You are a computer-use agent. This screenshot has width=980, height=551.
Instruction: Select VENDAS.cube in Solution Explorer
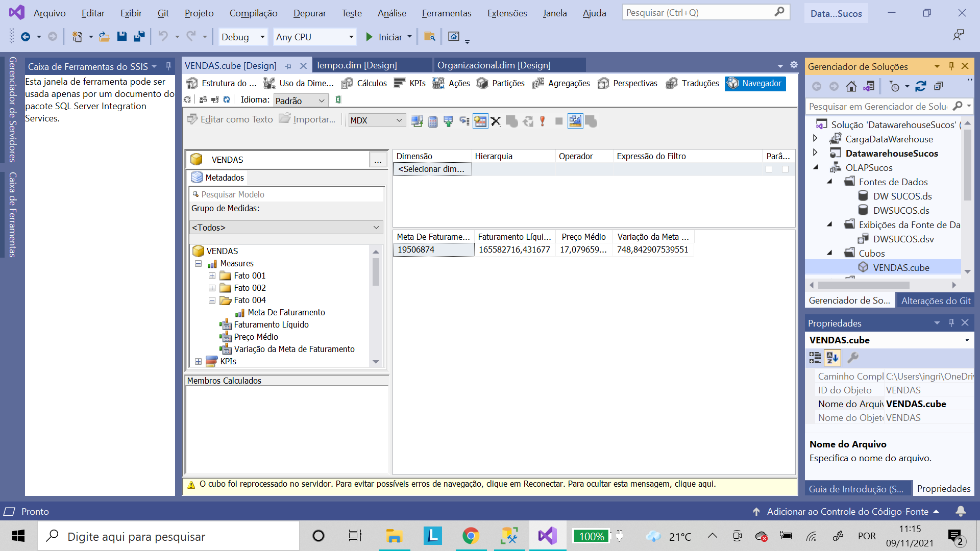pos(900,267)
